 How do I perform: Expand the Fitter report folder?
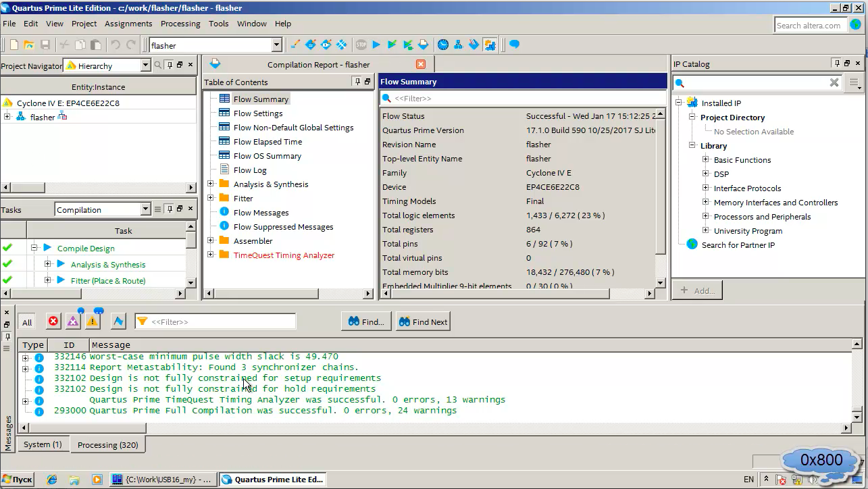pyautogui.click(x=210, y=198)
